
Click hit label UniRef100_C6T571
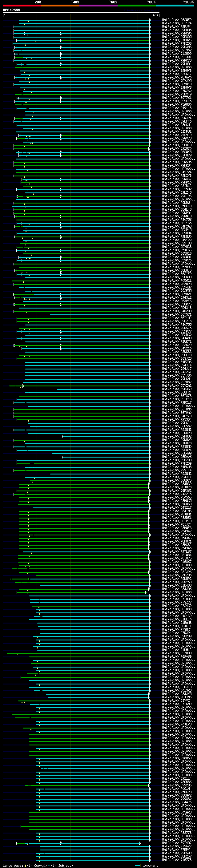(177, 315)
